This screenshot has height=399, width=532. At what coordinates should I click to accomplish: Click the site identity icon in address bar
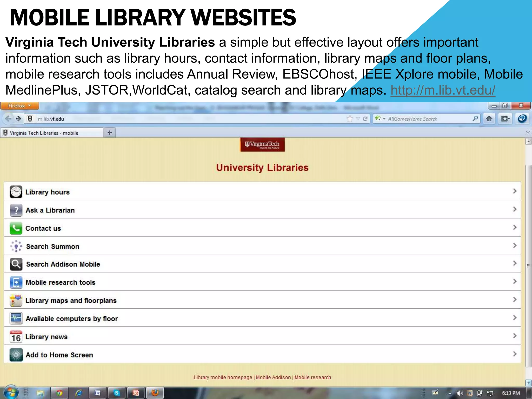tap(30, 119)
